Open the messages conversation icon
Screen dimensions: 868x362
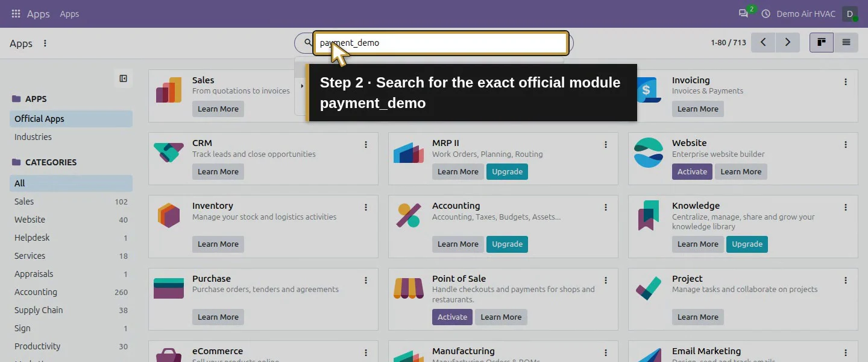tap(743, 13)
